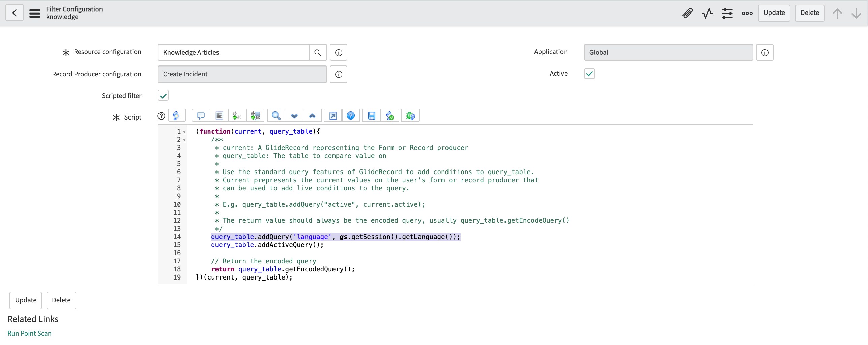868x345 pixels.
Task: Click the Application Global field
Action: click(668, 52)
